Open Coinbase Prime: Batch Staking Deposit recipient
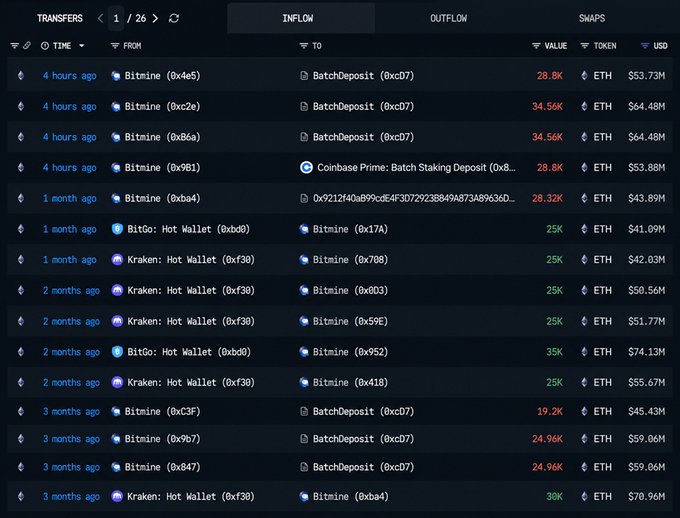 point(416,167)
